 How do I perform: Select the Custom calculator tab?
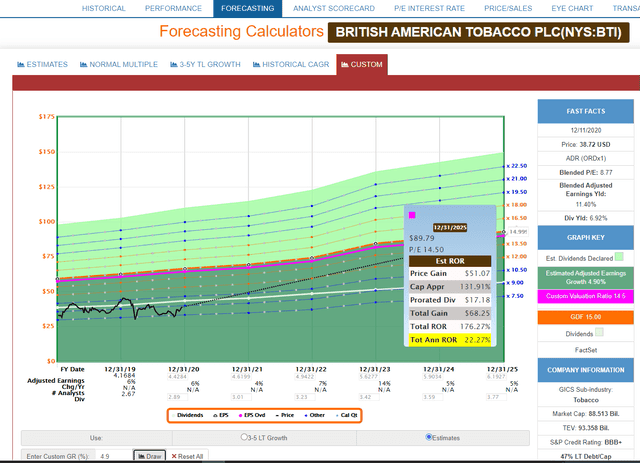click(x=362, y=65)
